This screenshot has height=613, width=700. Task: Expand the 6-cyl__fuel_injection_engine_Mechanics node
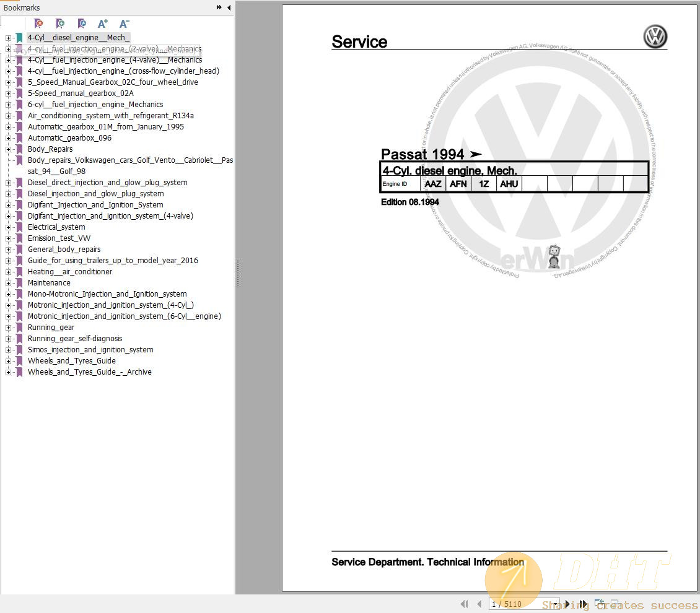[8, 105]
